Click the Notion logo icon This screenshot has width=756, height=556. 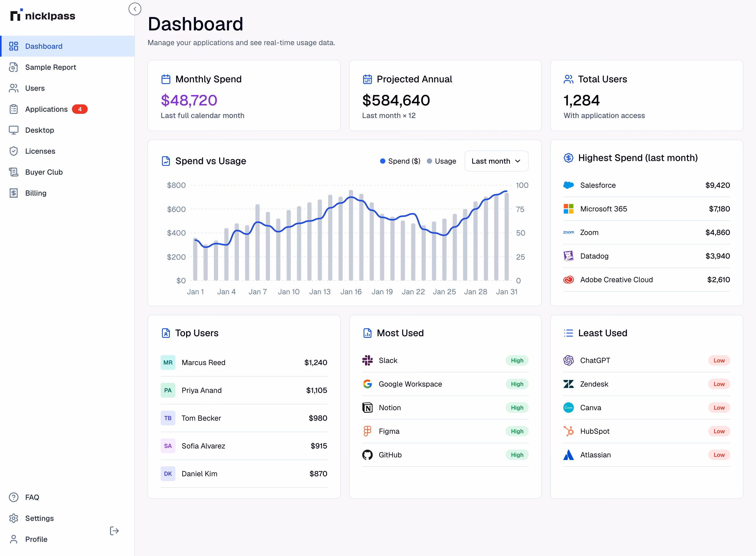tap(367, 408)
